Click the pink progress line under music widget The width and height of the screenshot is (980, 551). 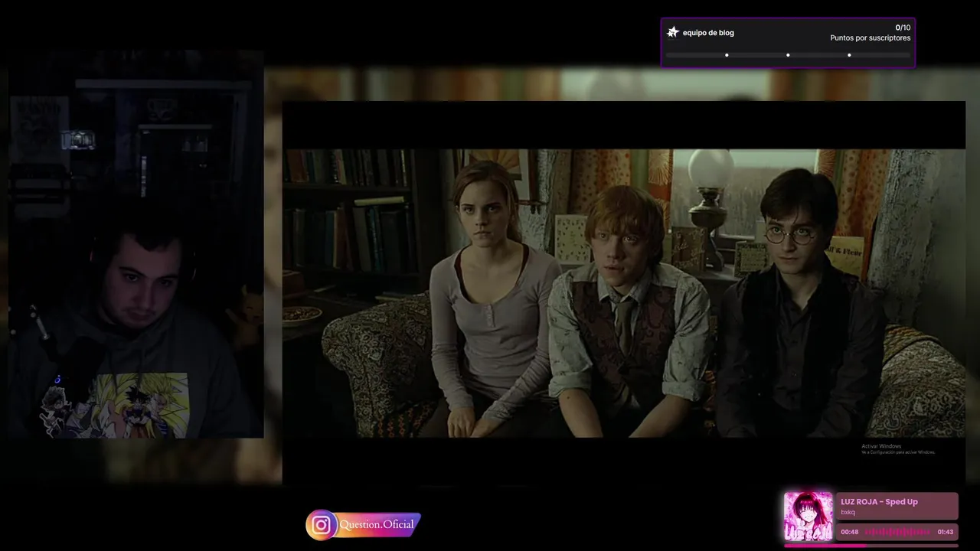click(x=871, y=546)
